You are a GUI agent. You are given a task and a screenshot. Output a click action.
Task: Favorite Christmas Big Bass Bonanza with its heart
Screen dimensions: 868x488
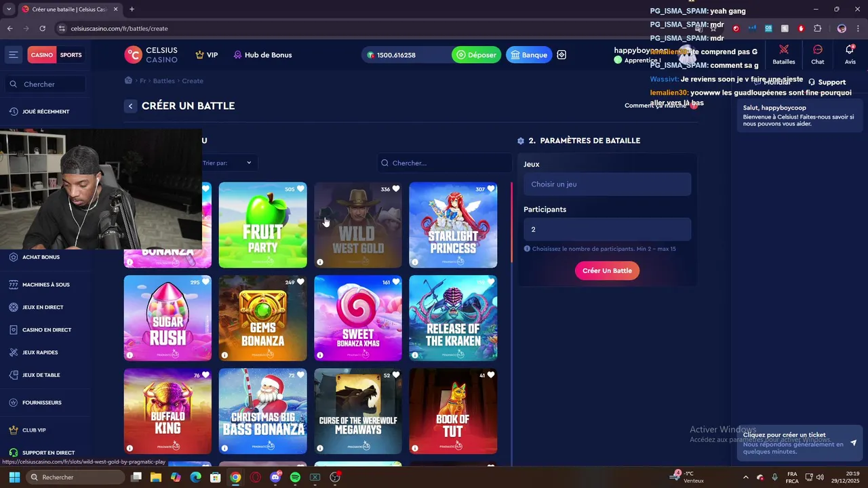[300, 375]
